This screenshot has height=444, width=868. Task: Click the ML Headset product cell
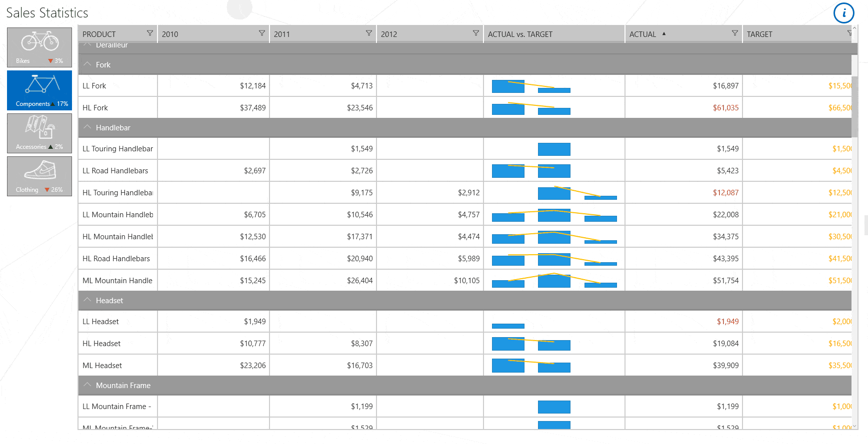pyautogui.click(x=118, y=366)
